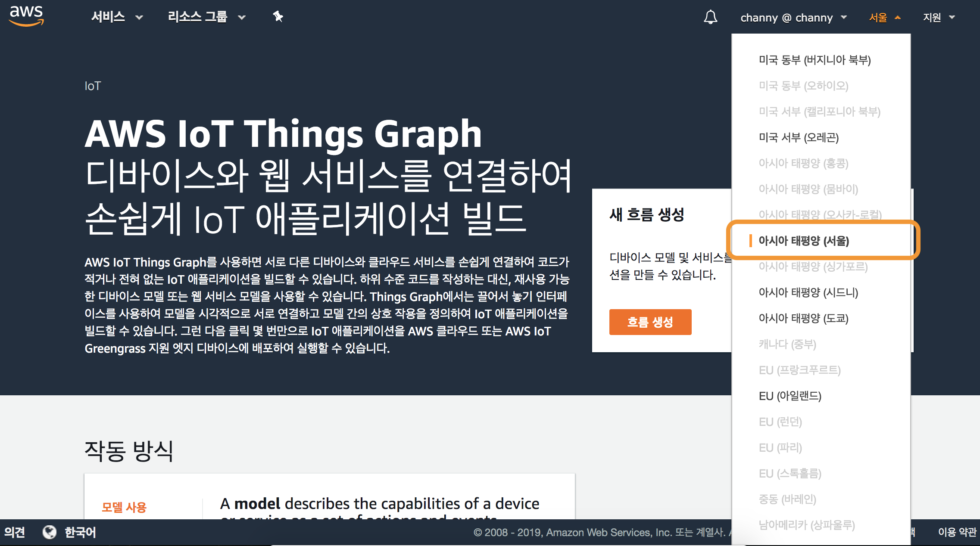980x546 pixels.
Task: Open the 지원 support menu
Action: (x=939, y=18)
